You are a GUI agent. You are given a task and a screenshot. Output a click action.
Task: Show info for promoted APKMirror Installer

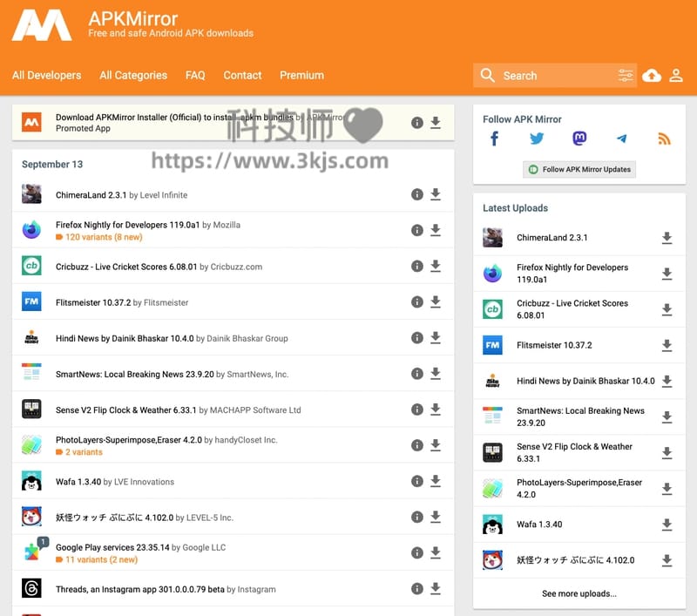coord(417,123)
